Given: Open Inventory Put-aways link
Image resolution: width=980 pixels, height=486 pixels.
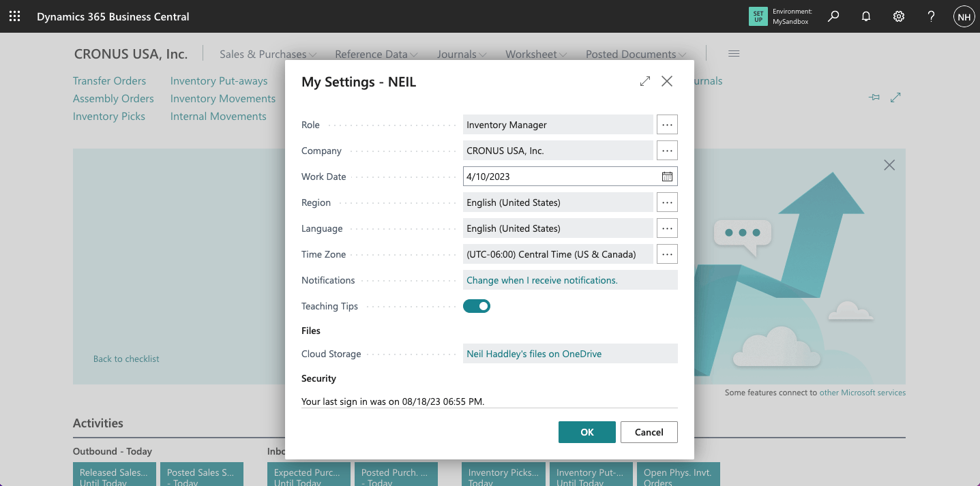Looking at the screenshot, I should point(219,80).
